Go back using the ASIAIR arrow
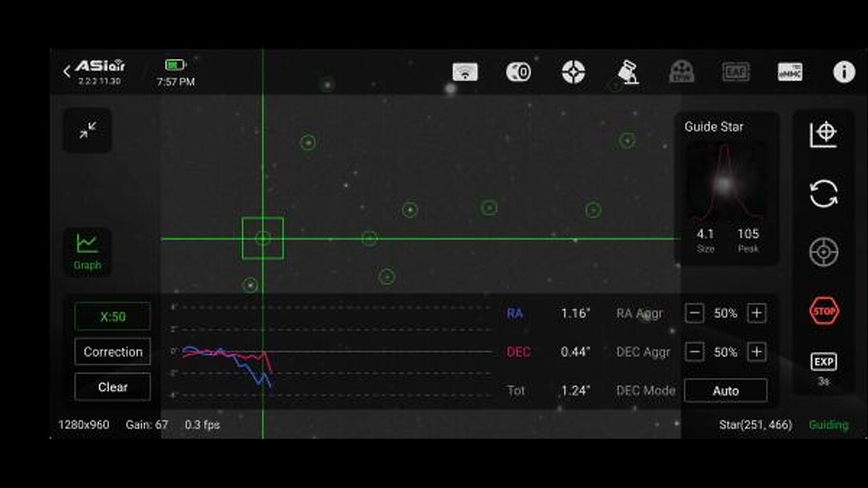This screenshot has width=868, height=488. pyautogui.click(x=66, y=72)
